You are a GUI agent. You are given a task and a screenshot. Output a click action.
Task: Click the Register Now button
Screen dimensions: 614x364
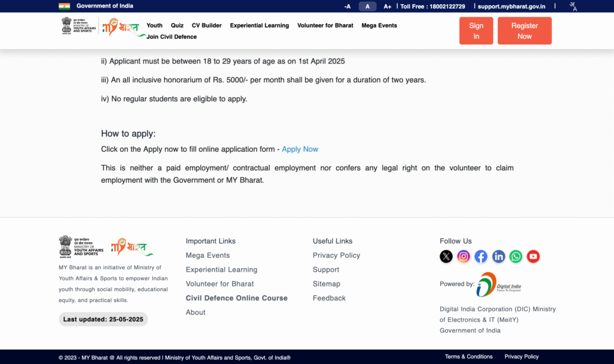pos(524,31)
